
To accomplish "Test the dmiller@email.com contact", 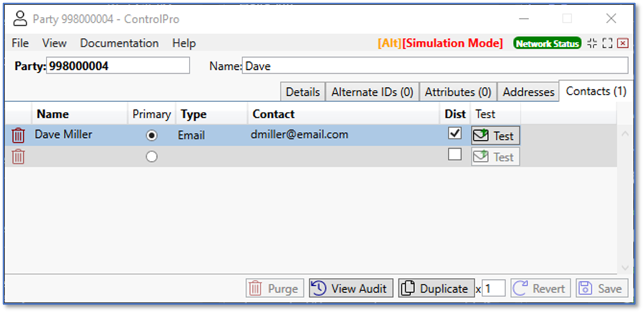I will pyautogui.click(x=495, y=136).
